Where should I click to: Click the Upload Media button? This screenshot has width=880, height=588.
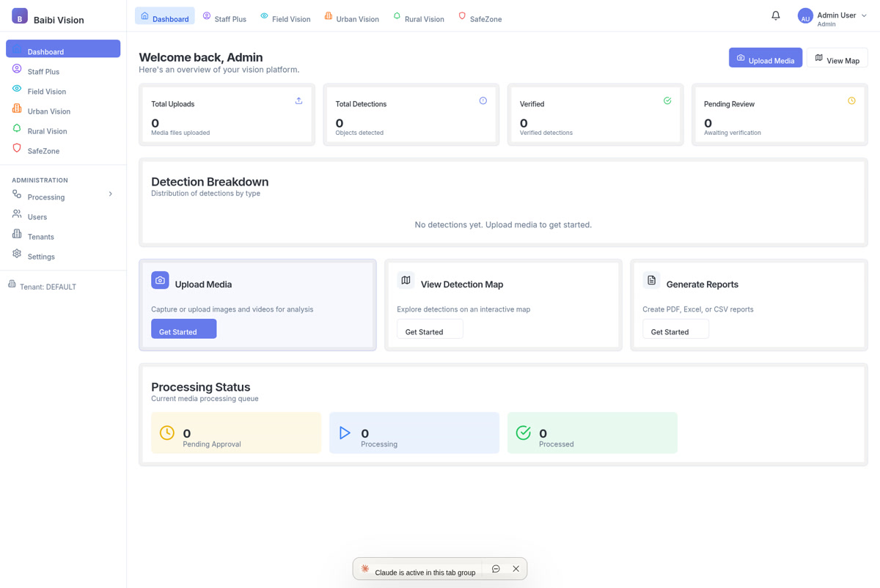(x=765, y=59)
